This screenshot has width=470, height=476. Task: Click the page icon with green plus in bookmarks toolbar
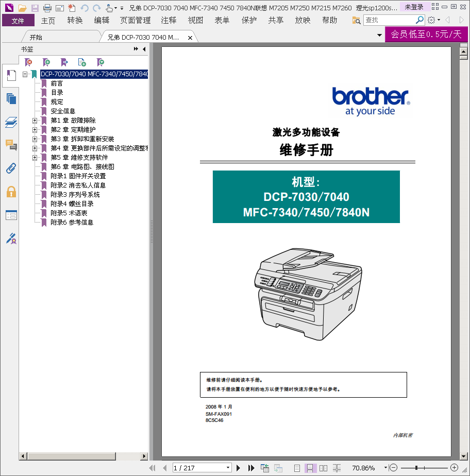coord(82,62)
